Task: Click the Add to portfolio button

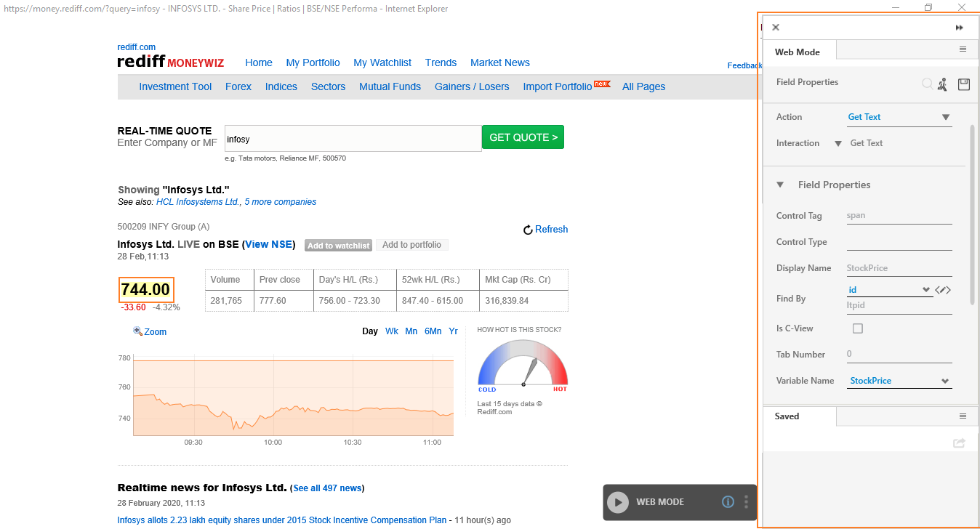Action: [411, 245]
